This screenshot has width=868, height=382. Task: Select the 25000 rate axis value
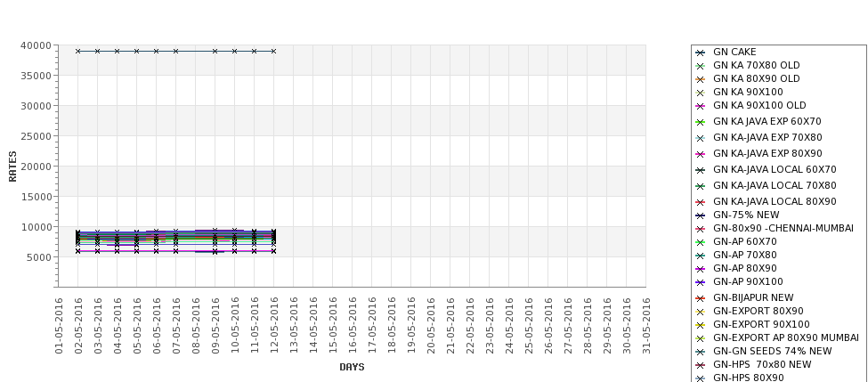(x=36, y=136)
